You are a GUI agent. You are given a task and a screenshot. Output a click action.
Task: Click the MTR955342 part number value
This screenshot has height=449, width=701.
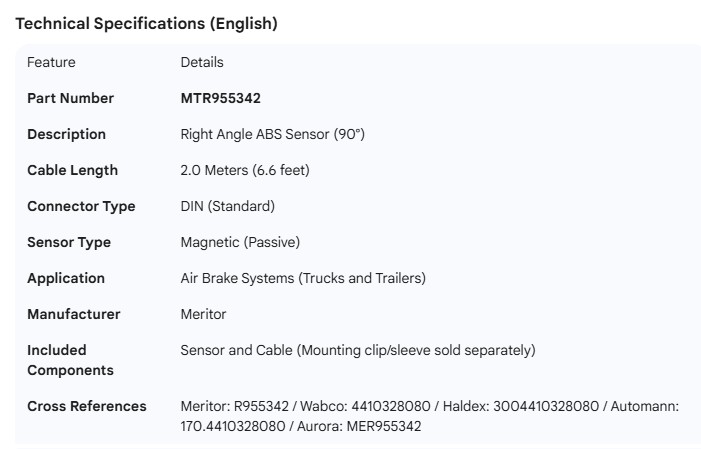pyautogui.click(x=221, y=98)
